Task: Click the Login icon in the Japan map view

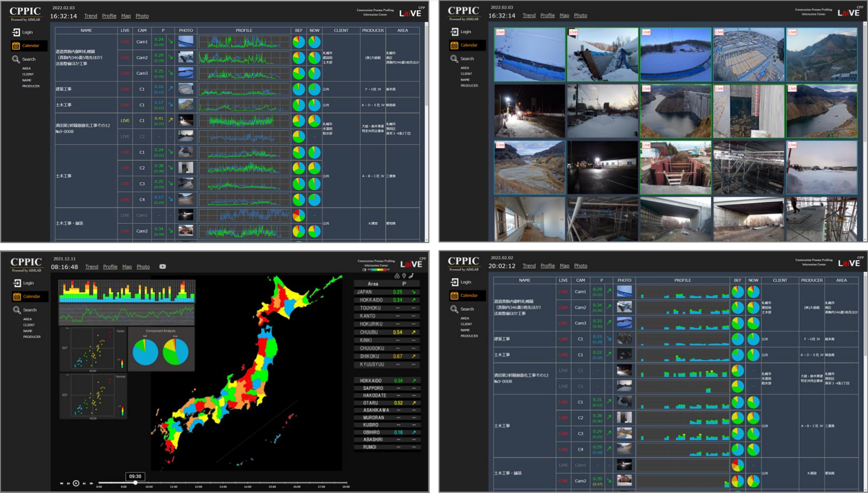Action: [x=17, y=283]
